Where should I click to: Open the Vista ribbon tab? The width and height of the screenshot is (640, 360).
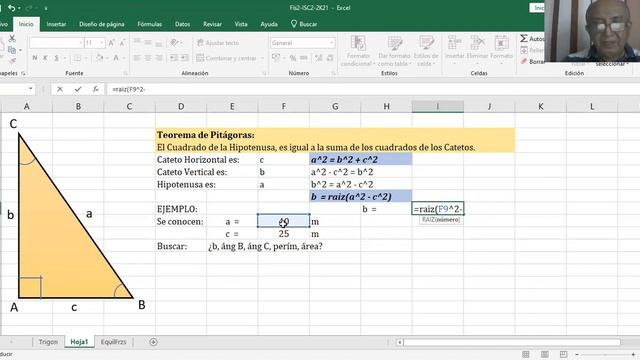point(241,24)
